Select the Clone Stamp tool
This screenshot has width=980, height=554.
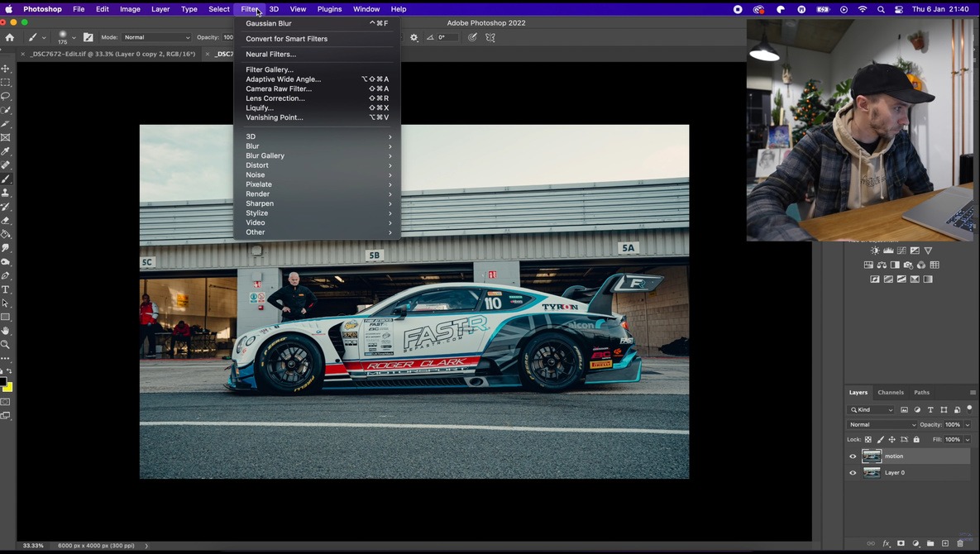click(x=6, y=193)
